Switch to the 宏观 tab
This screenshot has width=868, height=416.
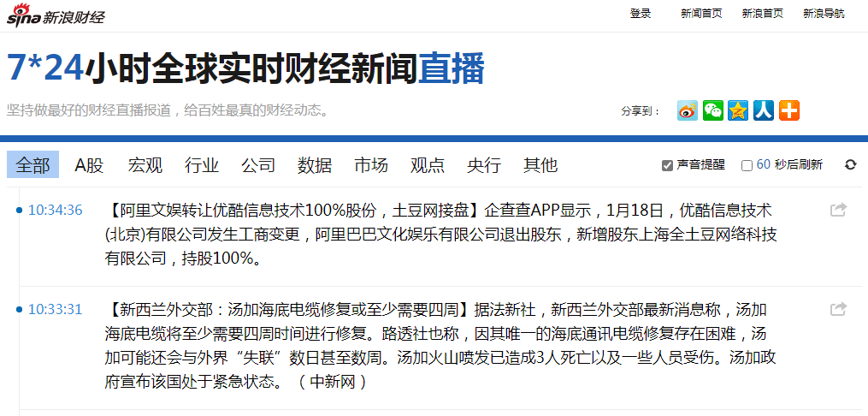click(x=145, y=164)
